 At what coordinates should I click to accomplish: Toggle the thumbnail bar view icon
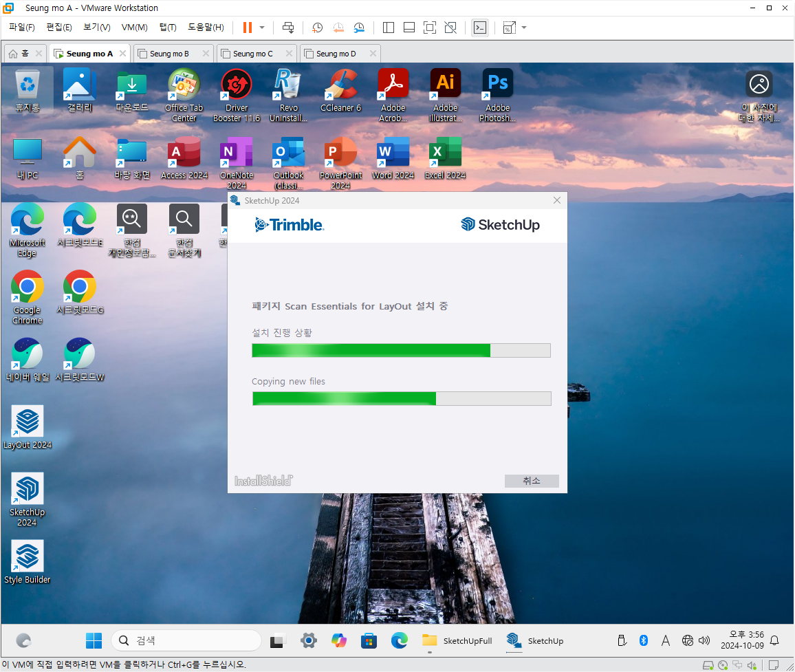tap(409, 28)
